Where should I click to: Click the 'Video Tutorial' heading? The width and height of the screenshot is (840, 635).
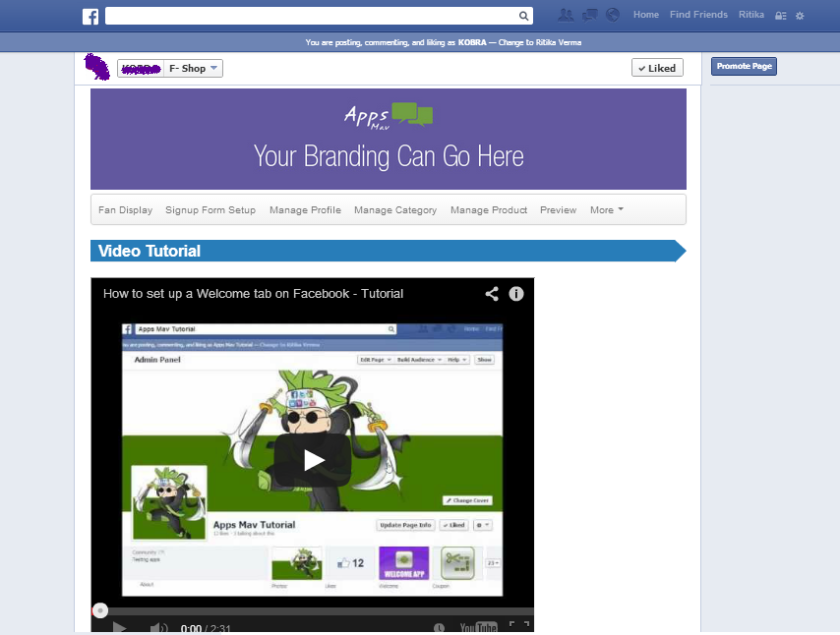tap(150, 251)
